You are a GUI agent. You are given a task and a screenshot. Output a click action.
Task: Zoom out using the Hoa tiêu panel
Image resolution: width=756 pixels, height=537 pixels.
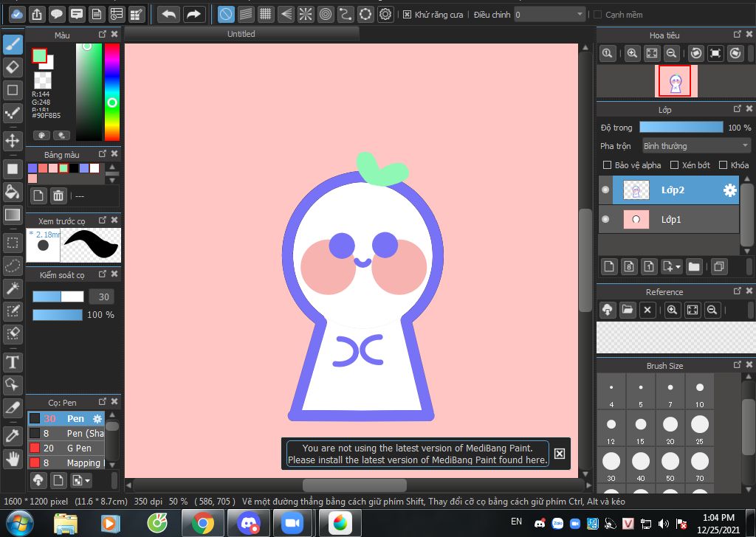[x=671, y=53]
